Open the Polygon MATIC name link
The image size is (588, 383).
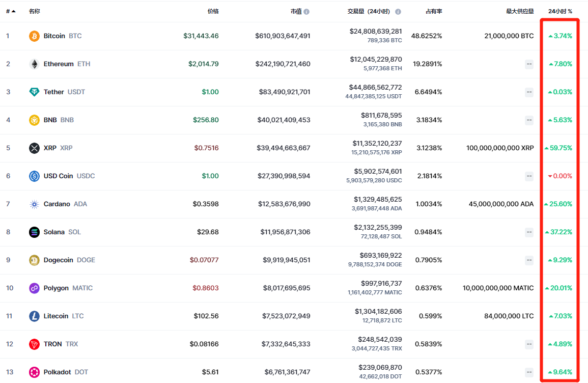(68, 288)
